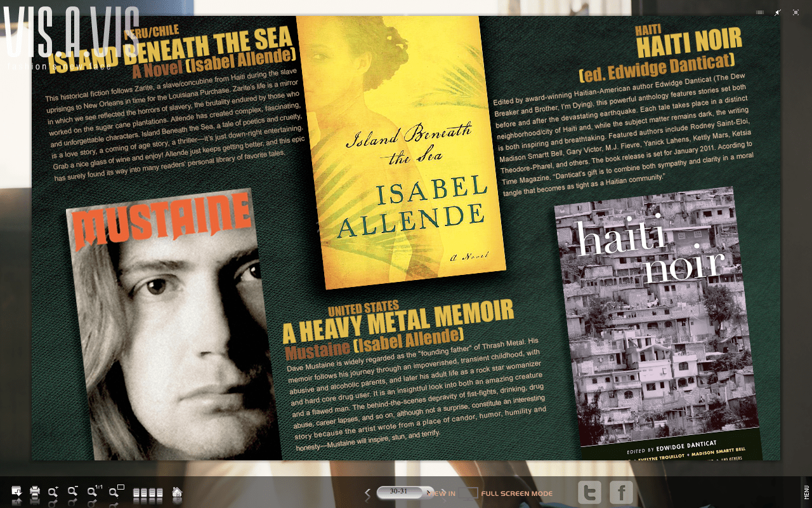812x508 pixels.
Task: Go to the home page icon
Action: 177,491
